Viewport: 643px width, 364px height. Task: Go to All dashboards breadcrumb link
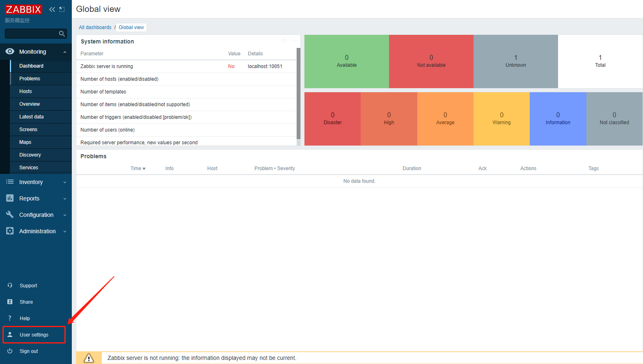(x=95, y=27)
